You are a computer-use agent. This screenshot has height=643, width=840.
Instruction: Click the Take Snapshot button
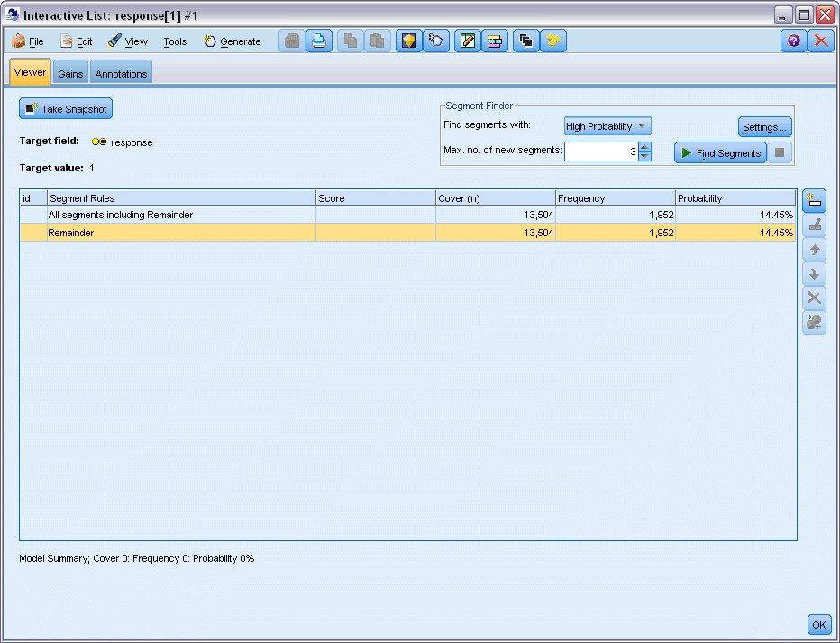[x=66, y=109]
